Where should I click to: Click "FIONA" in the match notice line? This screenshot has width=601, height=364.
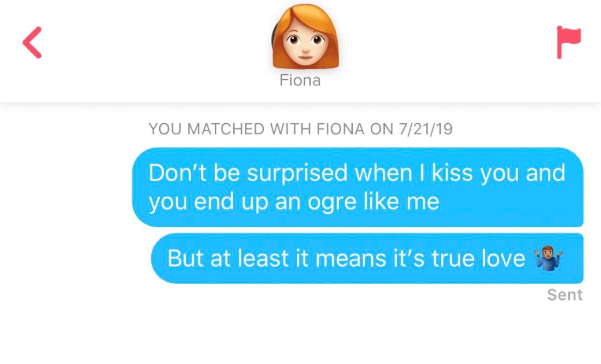point(341,129)
